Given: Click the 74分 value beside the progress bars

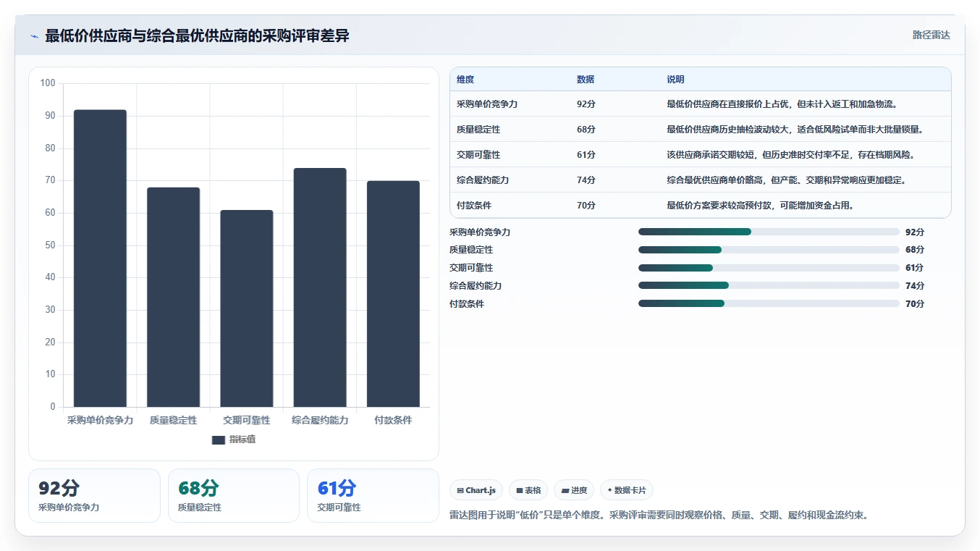Looking at the screenshot, I should (915, 286).
